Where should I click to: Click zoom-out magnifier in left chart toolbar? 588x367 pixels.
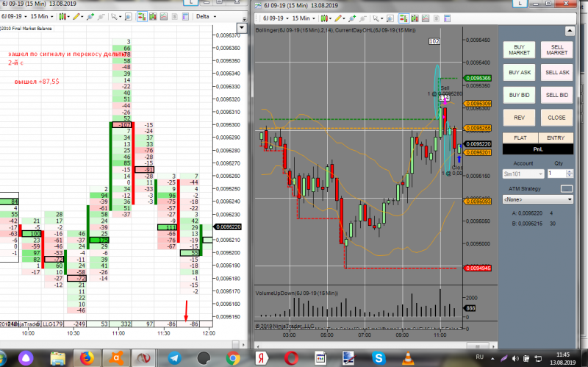(x=101, y=16)
